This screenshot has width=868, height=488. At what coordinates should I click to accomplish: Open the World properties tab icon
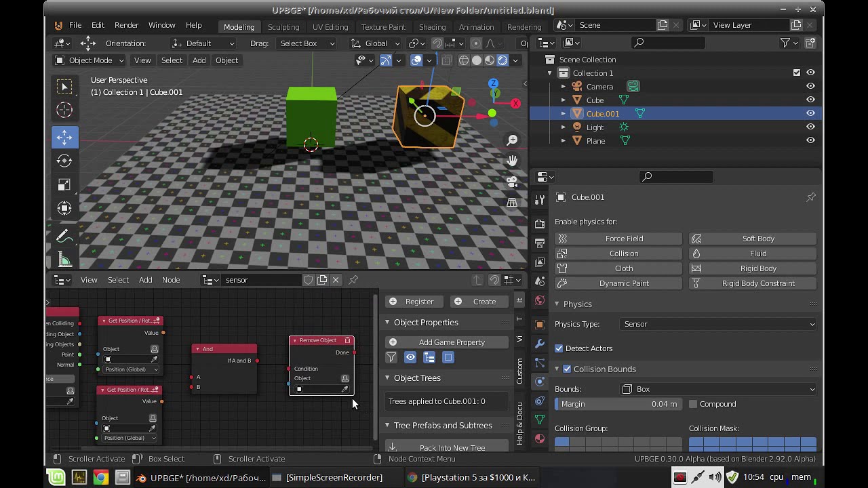pyautogui.click(x=540, y=300)
